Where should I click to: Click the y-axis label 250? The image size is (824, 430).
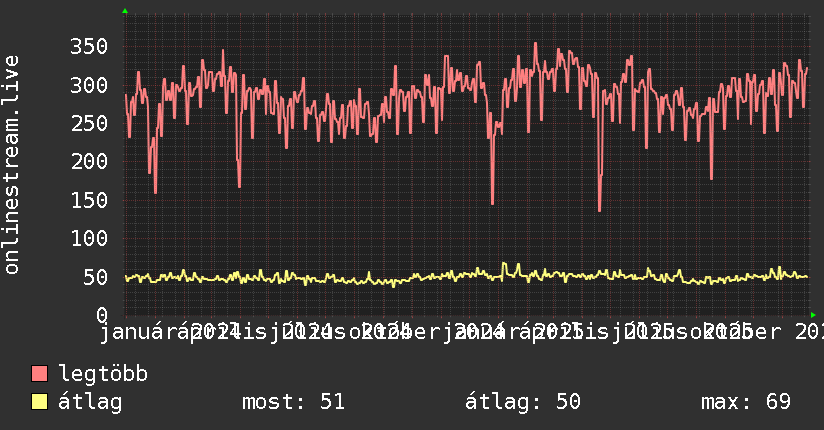[89, 123]
